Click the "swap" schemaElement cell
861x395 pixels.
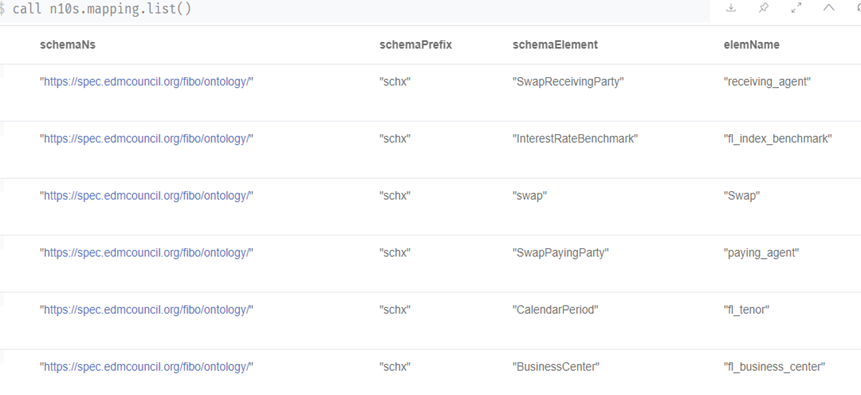tap(530, 196)
